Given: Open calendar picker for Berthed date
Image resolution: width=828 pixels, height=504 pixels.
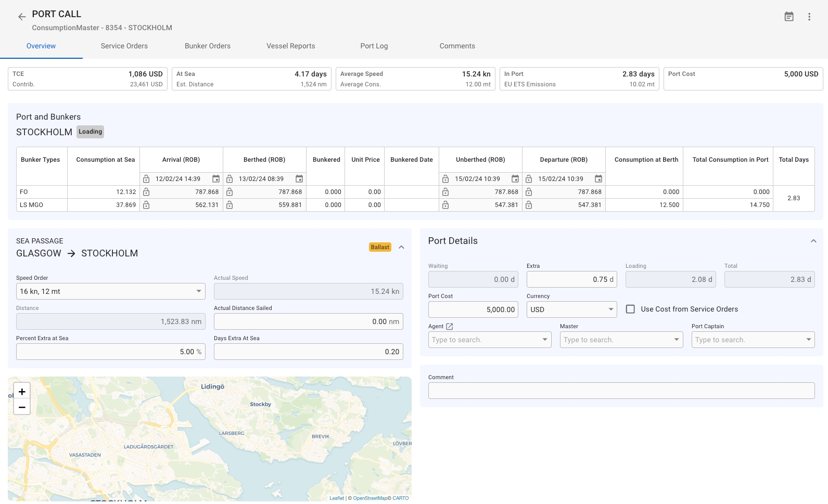Looking at the screenshot, I should [x=299, y=179].
